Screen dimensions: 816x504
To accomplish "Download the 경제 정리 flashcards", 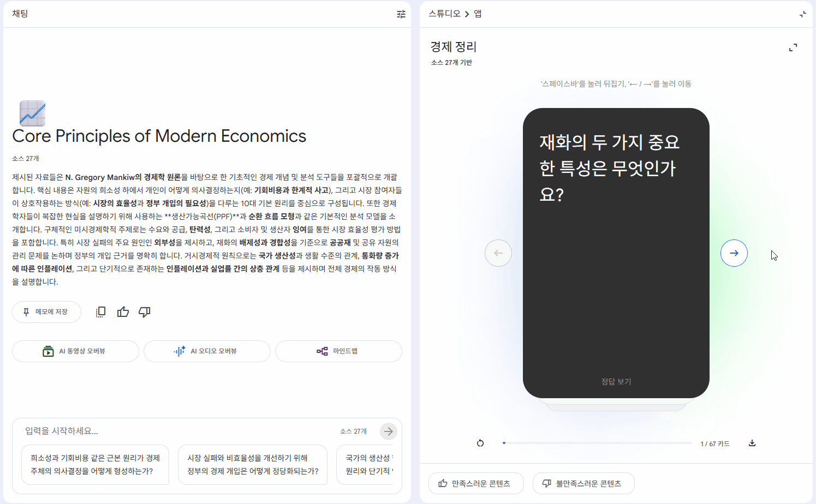I will (752, 443).
